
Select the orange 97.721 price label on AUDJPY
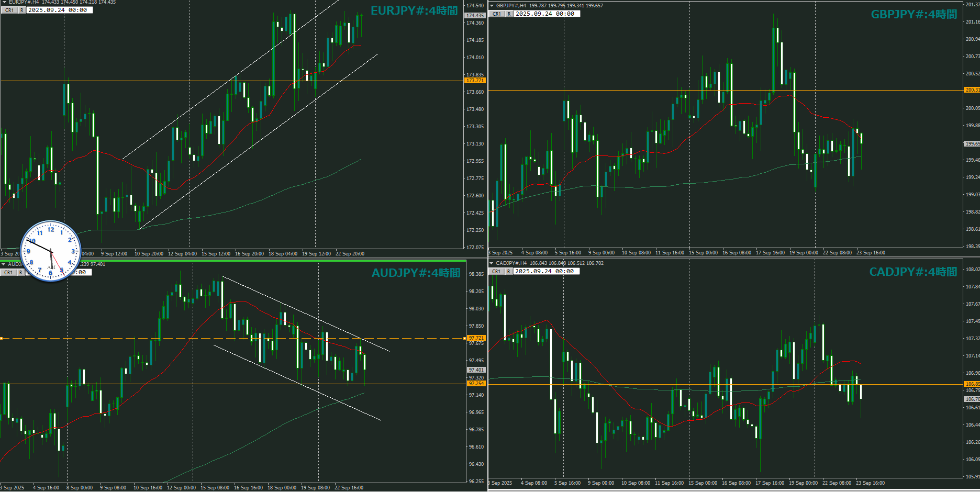point(476,338)
